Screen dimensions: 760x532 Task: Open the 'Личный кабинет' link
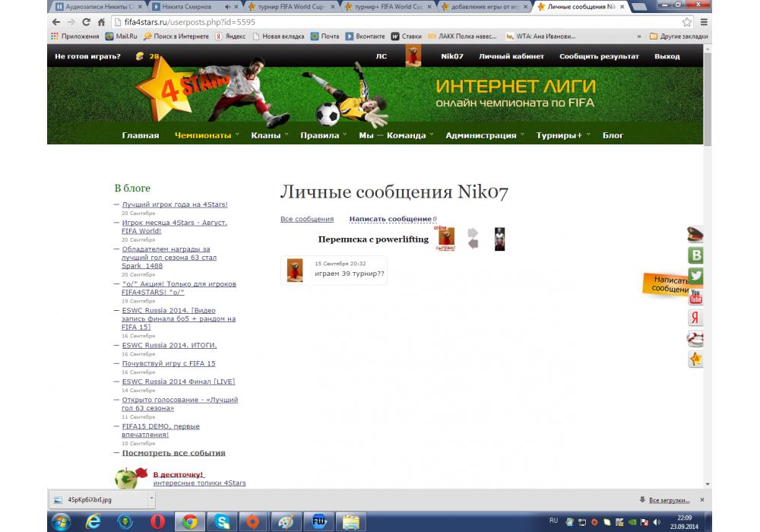(511, 56)
